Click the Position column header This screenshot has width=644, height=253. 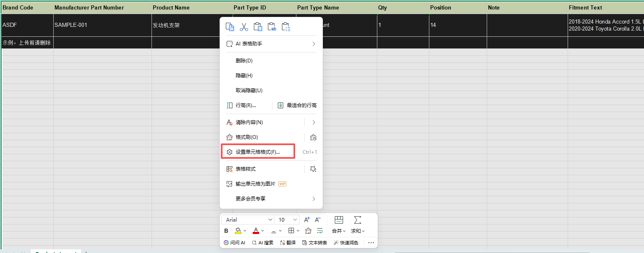458,7
